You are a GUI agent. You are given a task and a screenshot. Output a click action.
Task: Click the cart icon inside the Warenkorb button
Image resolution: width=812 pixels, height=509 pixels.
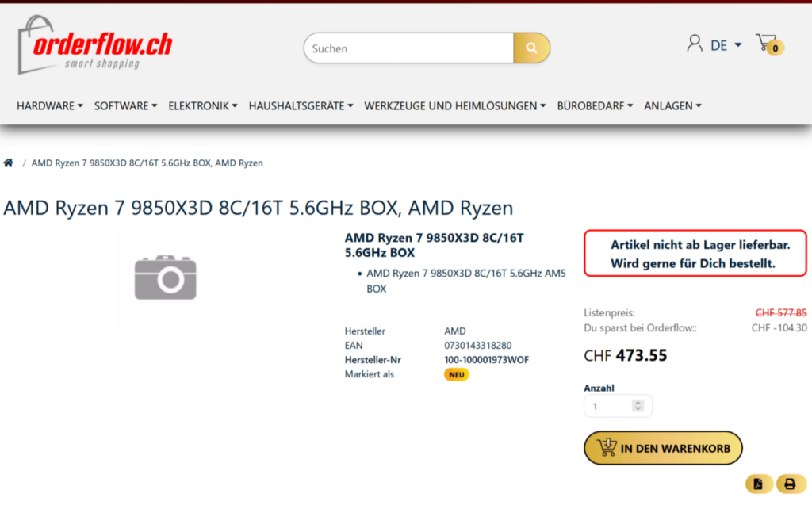[606, 447]
